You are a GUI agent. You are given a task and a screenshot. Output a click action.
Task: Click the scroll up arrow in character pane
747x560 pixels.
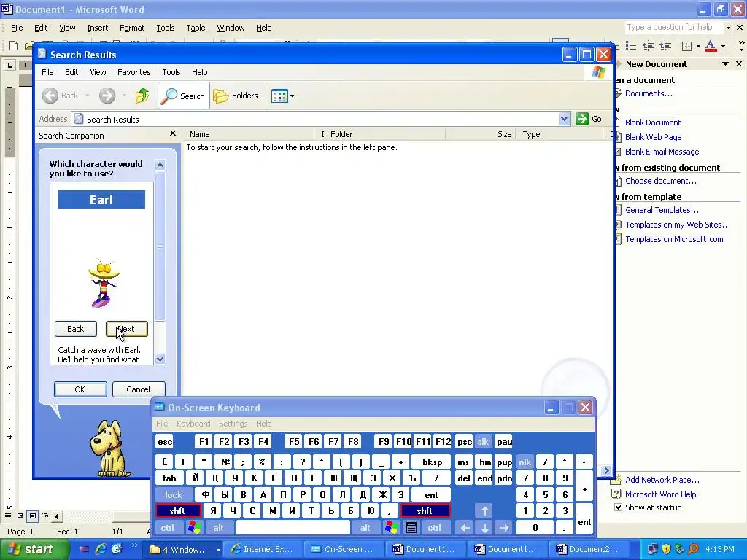pos(160,165)
